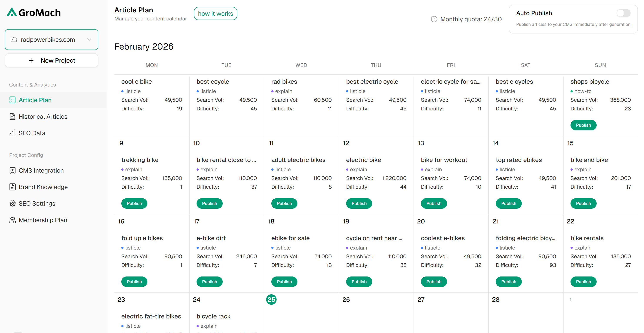Click the SEO Settings gear icon

pos(12,203)
